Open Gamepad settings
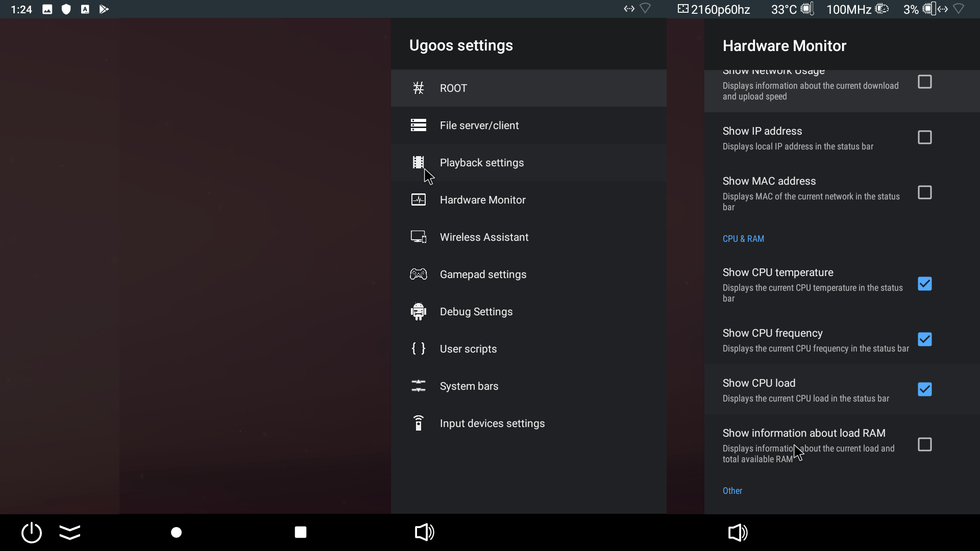The image size is (980, 551). pyautogui.click(x=528, y=274)
